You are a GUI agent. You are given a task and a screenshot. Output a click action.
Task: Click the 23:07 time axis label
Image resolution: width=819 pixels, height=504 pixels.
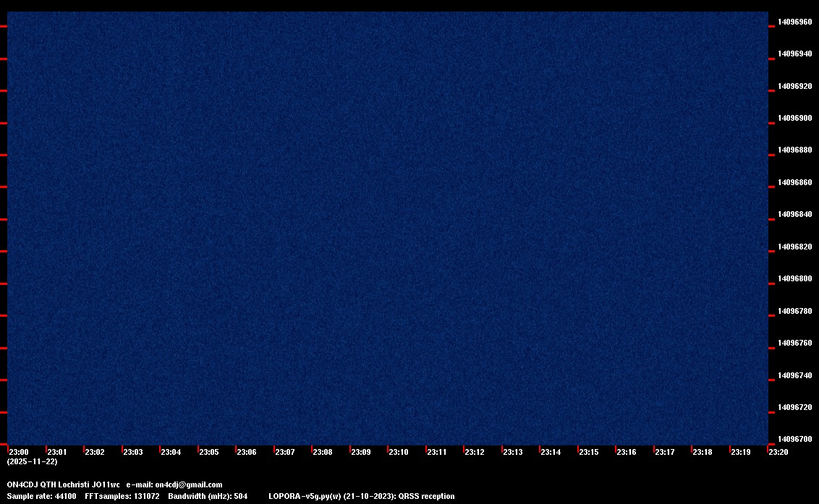point(284,452)
